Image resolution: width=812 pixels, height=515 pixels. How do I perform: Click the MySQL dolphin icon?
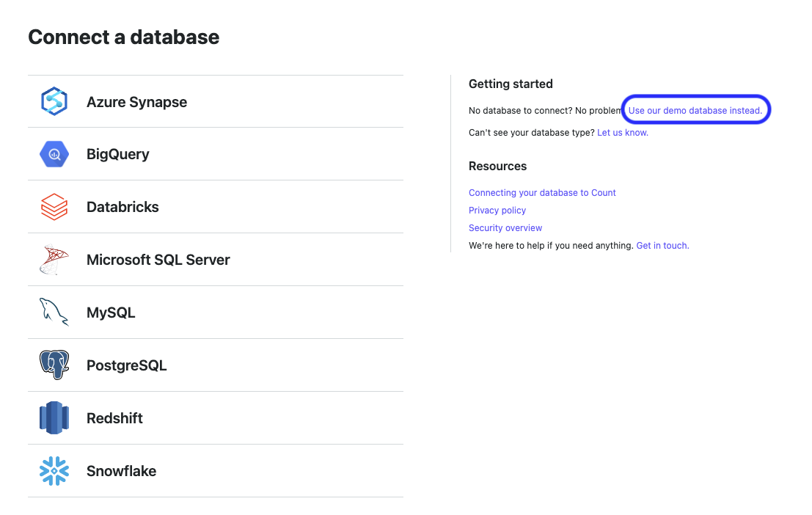click(54, 313)
